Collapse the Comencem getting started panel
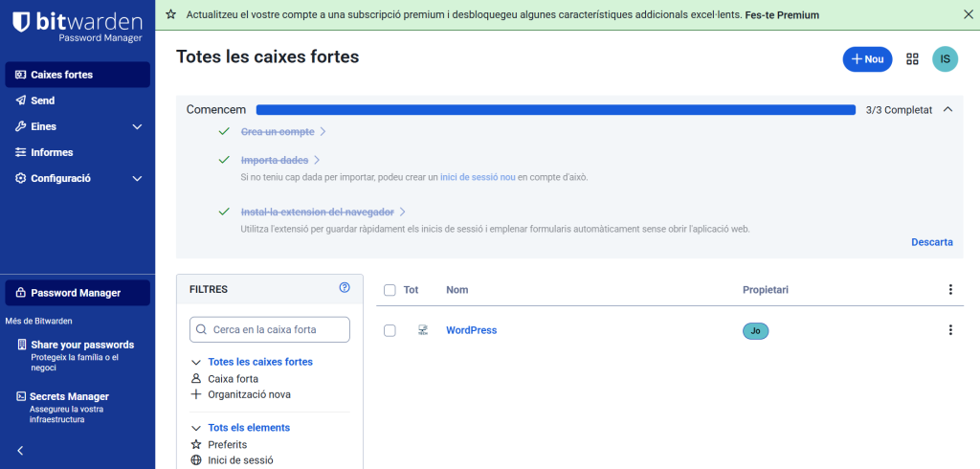The width and height of the screenshot is (980, 469). pyautogui.click(x=947, y=110)
